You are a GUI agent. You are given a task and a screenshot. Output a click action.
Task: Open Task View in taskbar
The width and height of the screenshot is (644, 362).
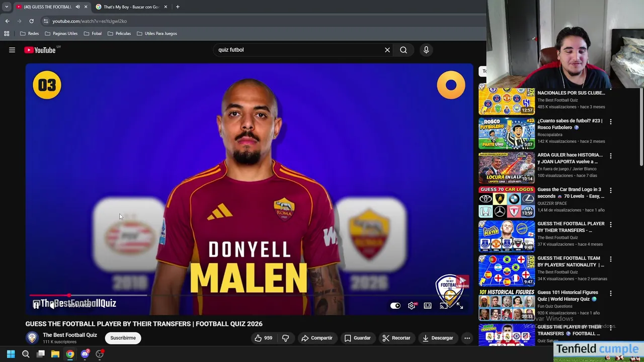(41, 354)
